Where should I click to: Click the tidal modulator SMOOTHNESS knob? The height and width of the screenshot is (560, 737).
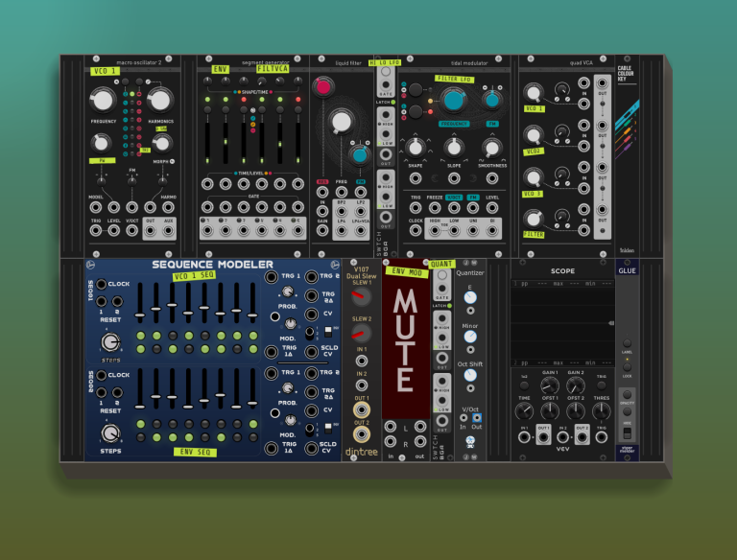click(492, 148)
